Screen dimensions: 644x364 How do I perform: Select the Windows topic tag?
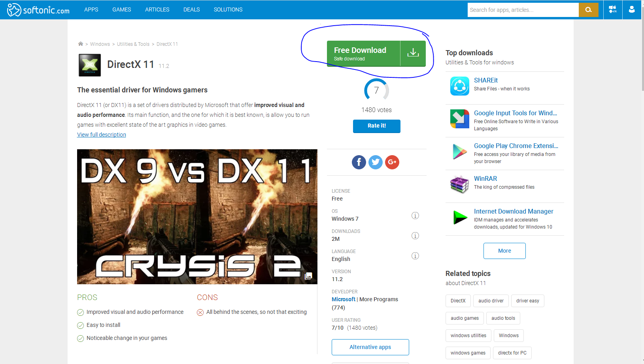509,336
